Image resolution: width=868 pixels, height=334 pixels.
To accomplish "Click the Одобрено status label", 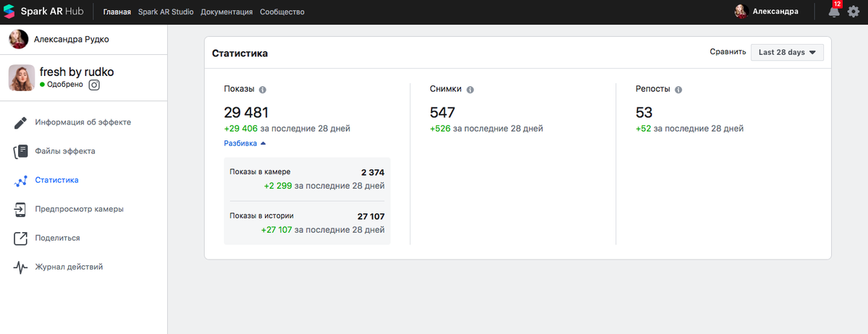I will pos(64,85).
